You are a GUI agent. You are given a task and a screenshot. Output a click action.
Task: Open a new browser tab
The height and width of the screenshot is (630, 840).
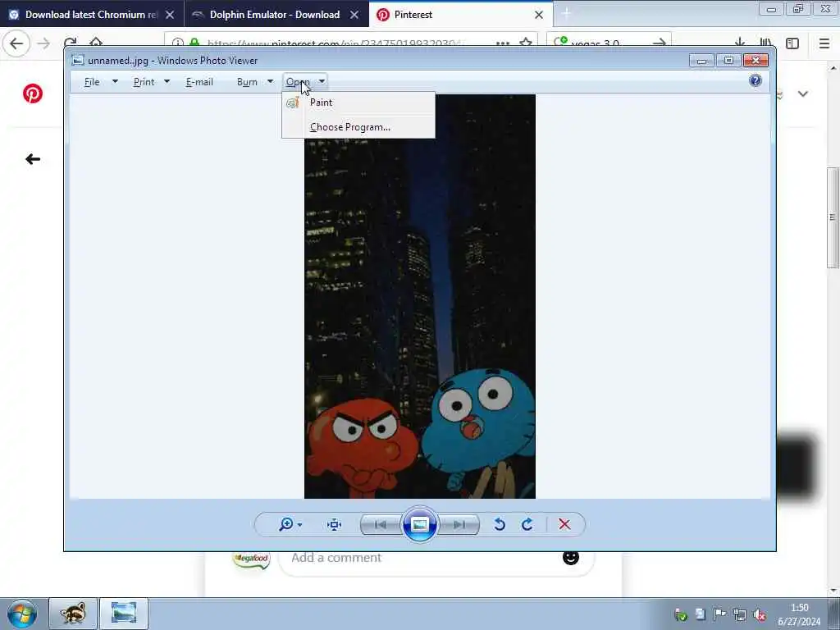(566, 14)
